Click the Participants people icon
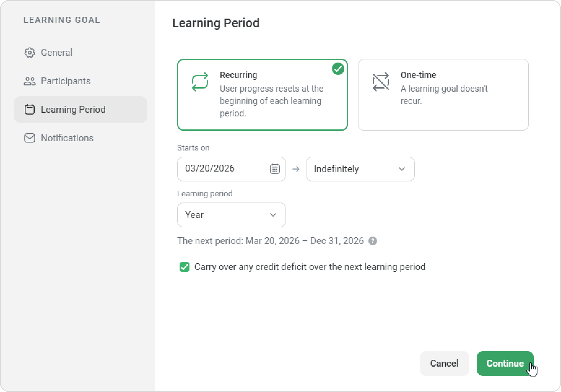Image resolution: width=561 pixels, height=392 pixels. pos(29,81)
